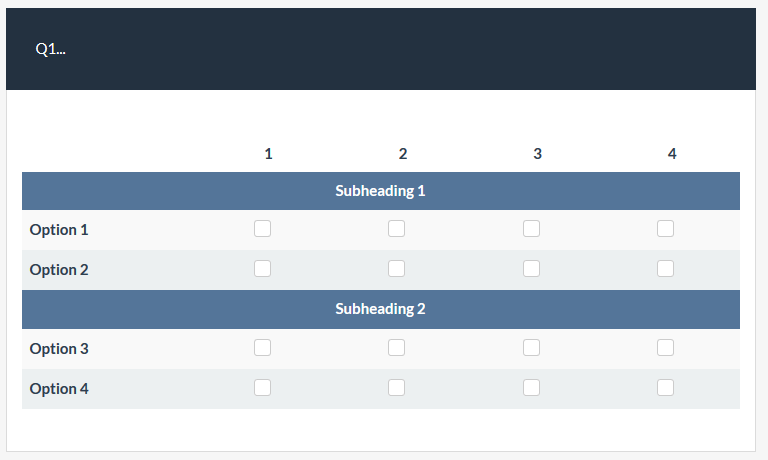
Task: Check Option 4 under column 1
Action: [262, 387]
